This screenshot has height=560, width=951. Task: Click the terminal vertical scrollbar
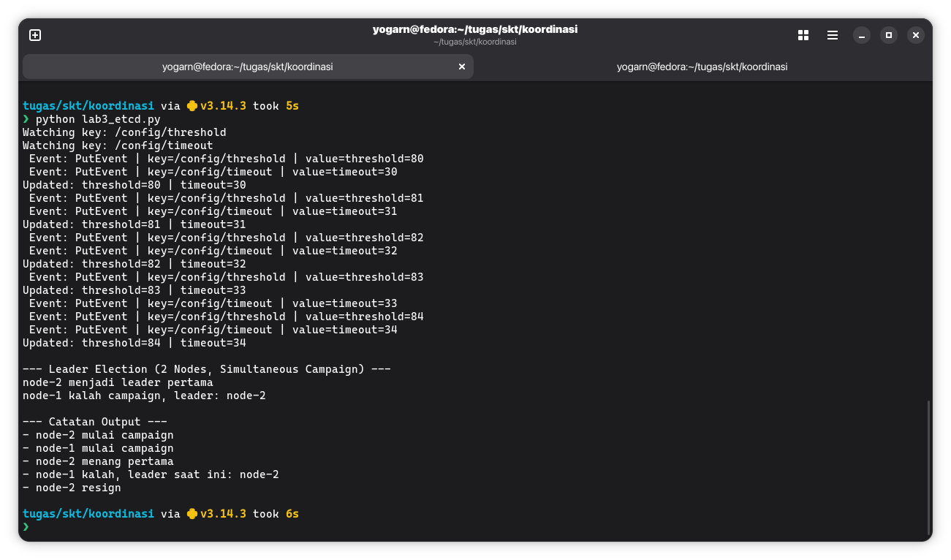[x=928, y=467]
